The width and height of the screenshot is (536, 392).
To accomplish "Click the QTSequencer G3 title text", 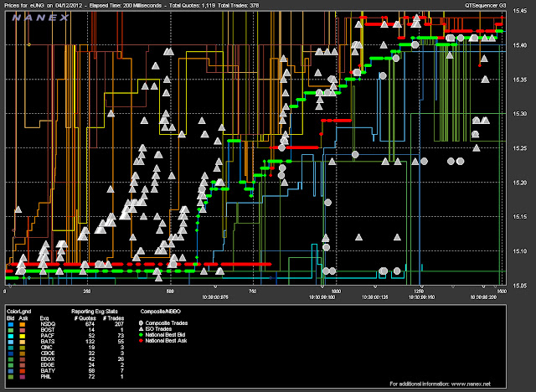I will [486, 6].
